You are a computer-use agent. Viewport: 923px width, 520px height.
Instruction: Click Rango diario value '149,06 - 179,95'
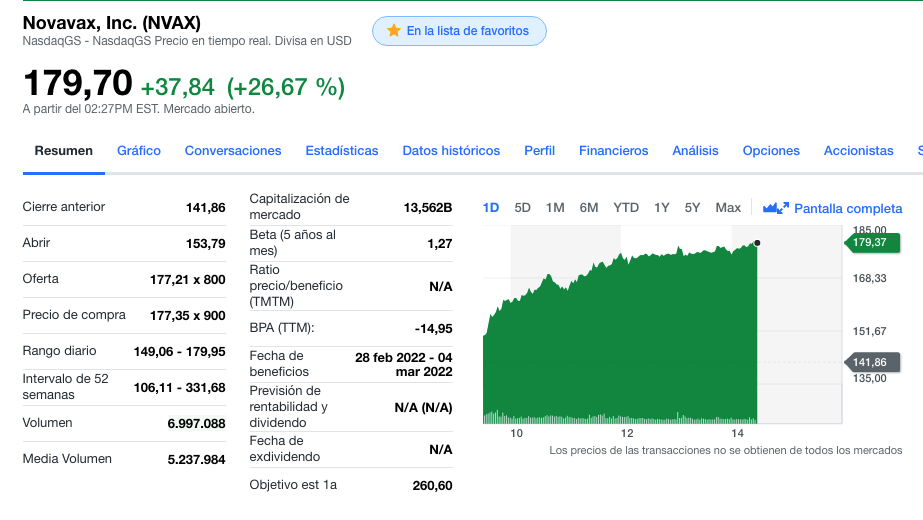click(x=180, y=352)
